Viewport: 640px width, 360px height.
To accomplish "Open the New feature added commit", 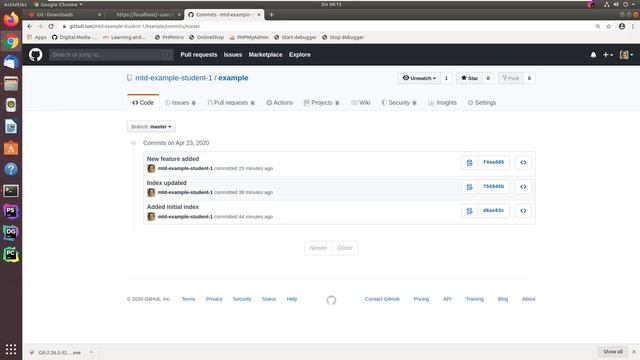I will [x=173, y=159].
